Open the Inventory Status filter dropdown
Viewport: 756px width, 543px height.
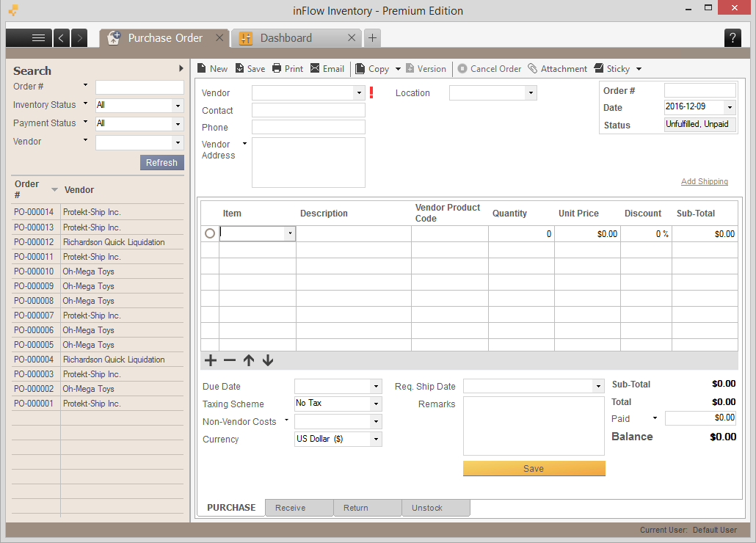[178, 106]
